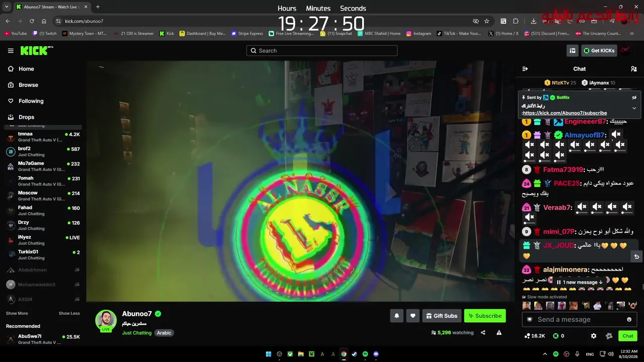Open Moscow's channel in sidebar

point(43,196)
